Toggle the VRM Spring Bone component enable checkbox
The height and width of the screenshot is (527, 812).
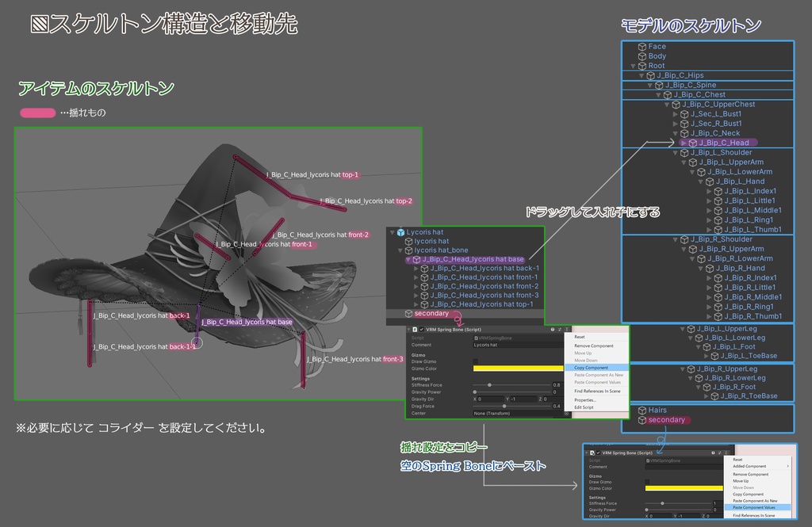(x=421, y=330)
